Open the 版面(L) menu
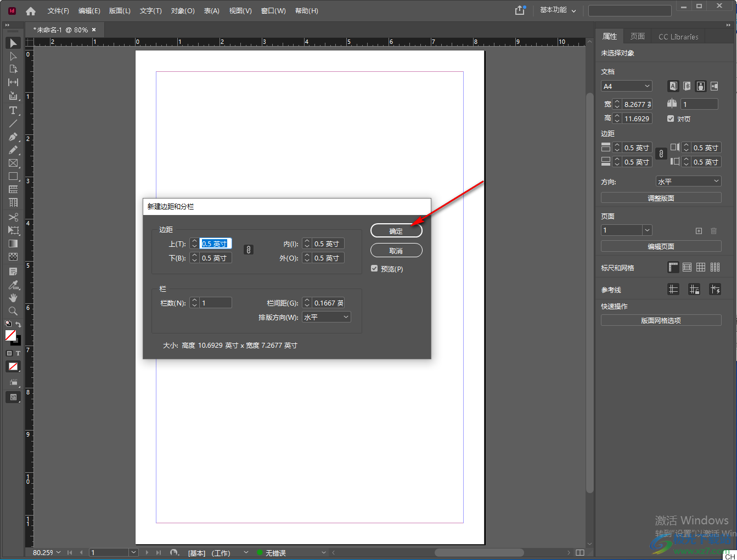The image size is (737, 560). [120, 11]
